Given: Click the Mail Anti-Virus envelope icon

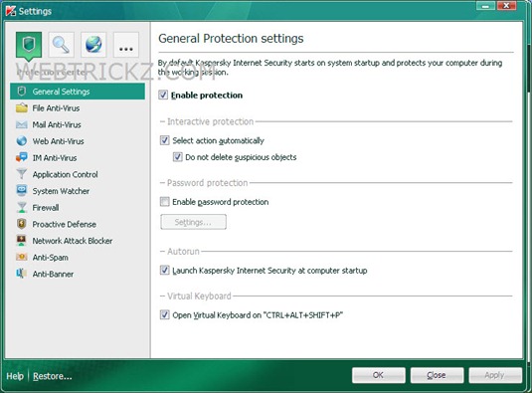Looking at the screenshot, I should [22, 124].
